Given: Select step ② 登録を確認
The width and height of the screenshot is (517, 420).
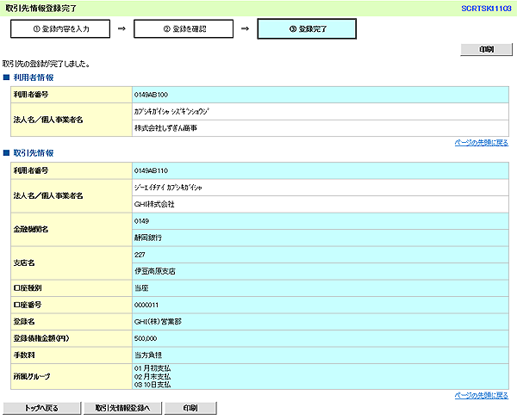Looking at the screenshot, I should [x=184, y=29].
